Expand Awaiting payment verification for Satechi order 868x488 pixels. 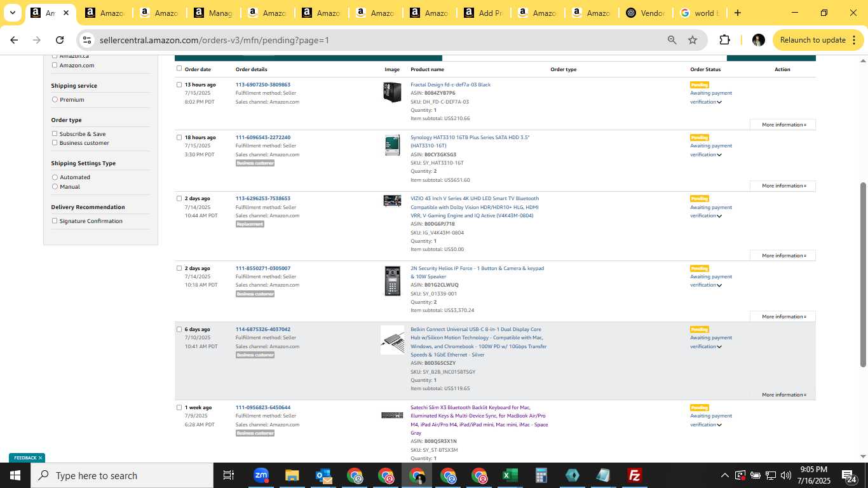(719, 425)
